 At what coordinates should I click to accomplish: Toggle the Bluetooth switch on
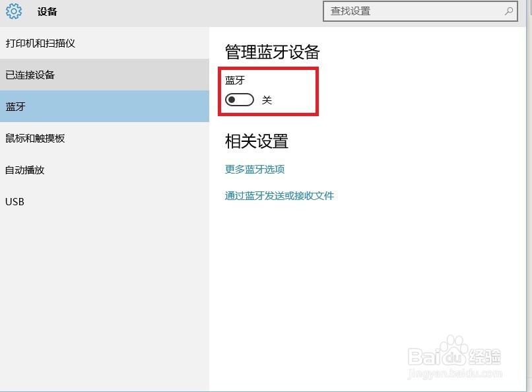[x=240, y=100]
